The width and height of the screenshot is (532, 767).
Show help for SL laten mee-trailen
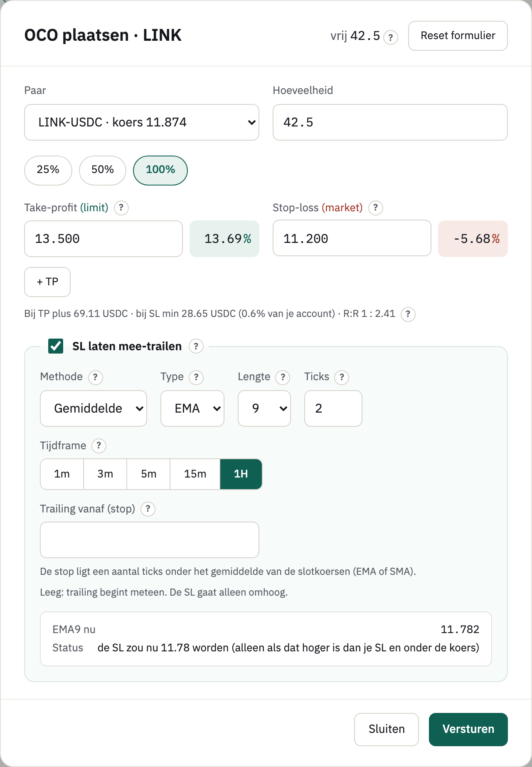pyautogui.click(x=196, y=346)
